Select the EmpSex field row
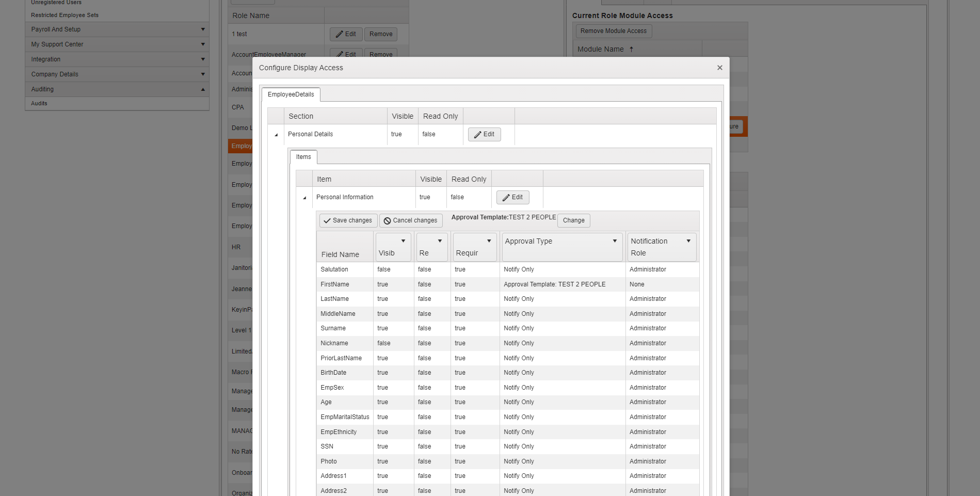The image size is (980, 496). tap(508, 388)
